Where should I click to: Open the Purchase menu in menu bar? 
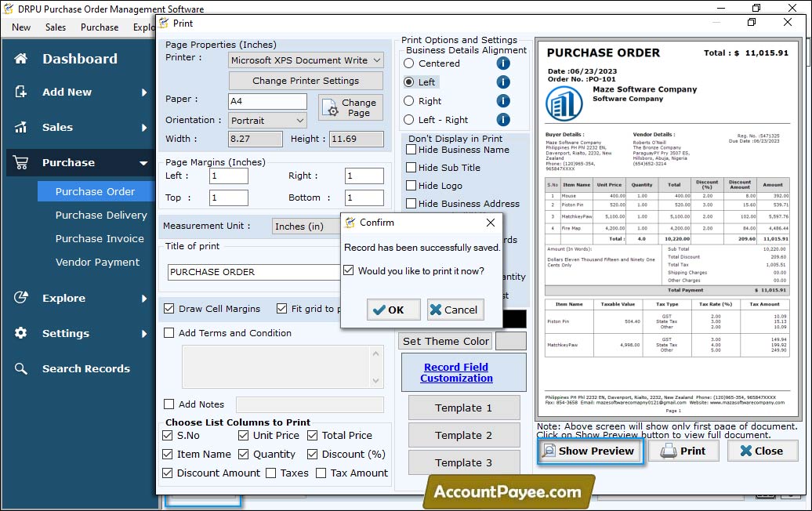(100, 27)
